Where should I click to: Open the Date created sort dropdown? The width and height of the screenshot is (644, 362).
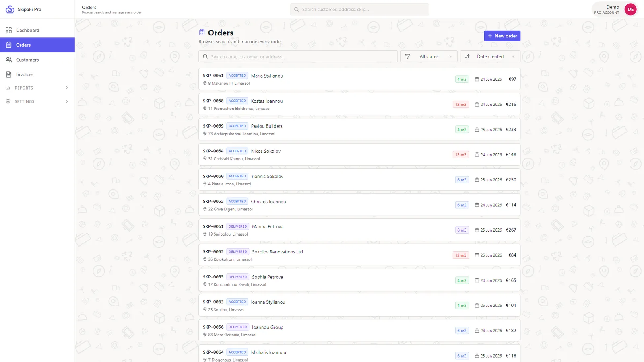tap(490, 57)
